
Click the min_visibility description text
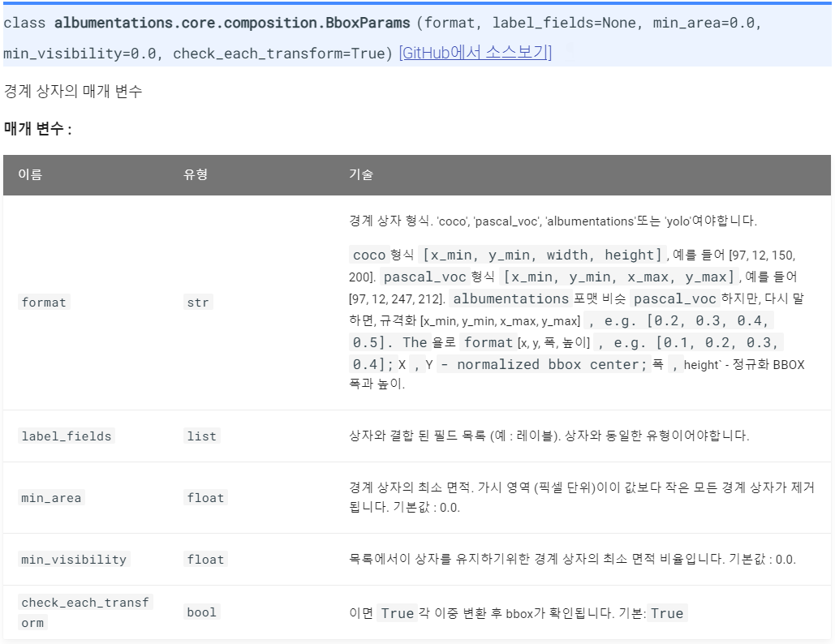[x=572, y=559]
